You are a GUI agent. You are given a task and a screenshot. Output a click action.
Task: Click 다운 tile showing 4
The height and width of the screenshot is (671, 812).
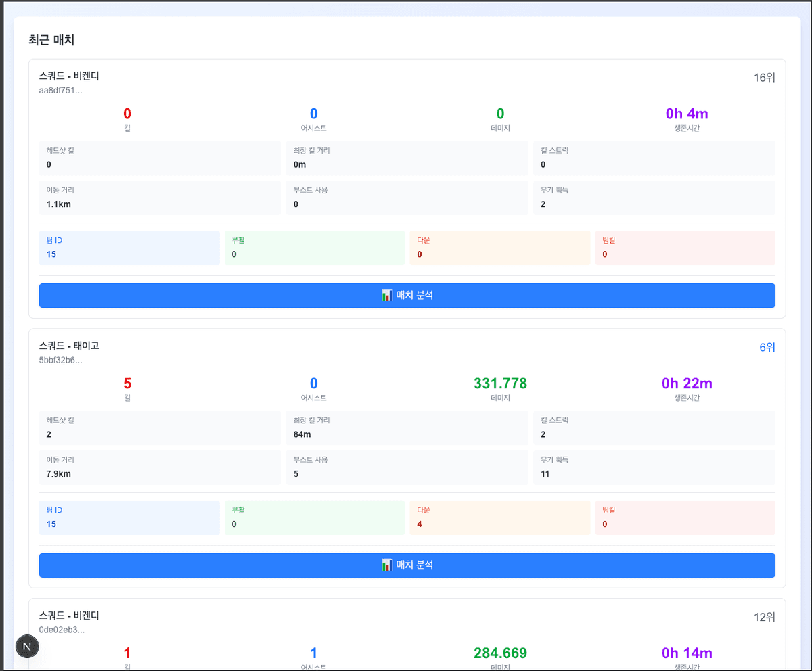(499, 517)
